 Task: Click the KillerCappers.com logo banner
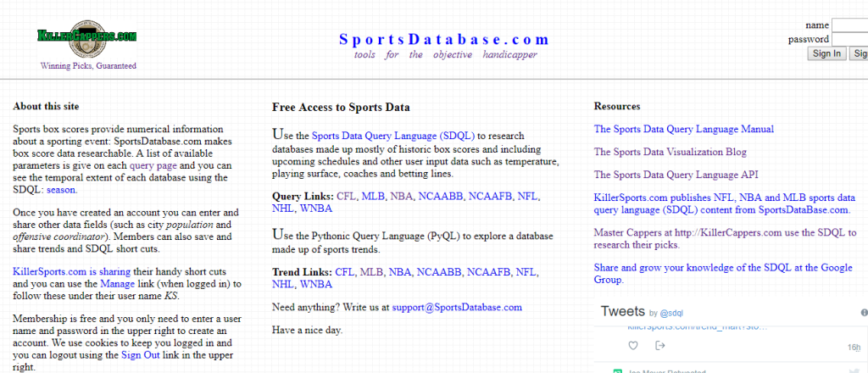87,39
